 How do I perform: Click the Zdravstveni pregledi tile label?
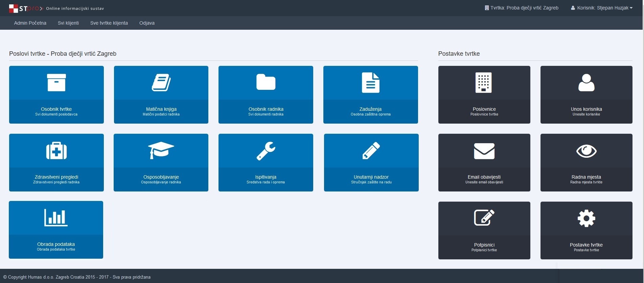point(56,177)
